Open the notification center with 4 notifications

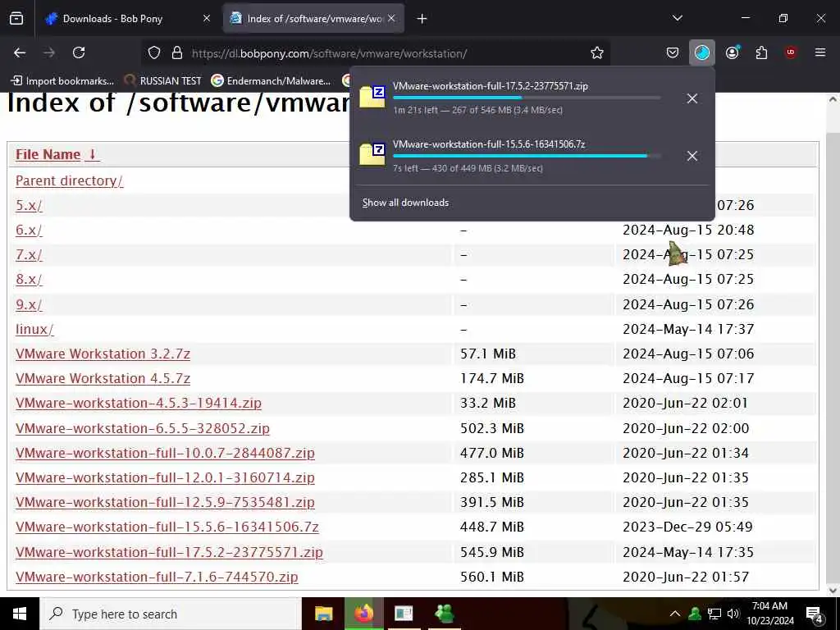815,614
